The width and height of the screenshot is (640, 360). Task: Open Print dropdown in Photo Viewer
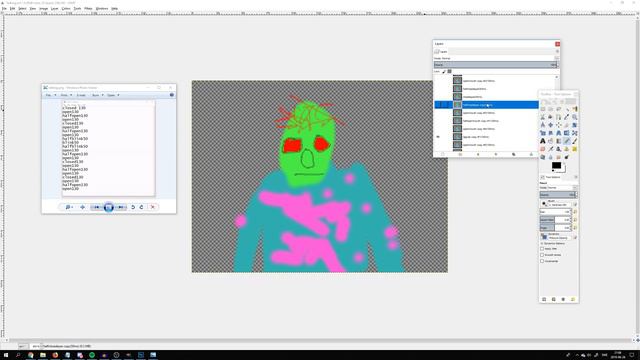(67, 95)
